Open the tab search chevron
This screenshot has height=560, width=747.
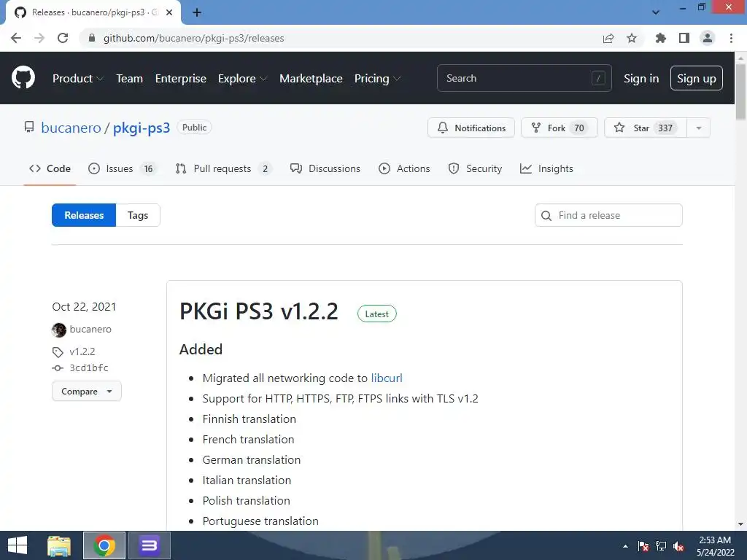(656, 12)
